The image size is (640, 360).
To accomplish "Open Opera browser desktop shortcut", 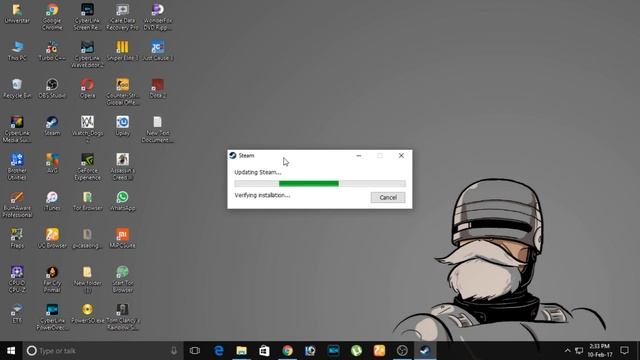I will coord(87,89).
